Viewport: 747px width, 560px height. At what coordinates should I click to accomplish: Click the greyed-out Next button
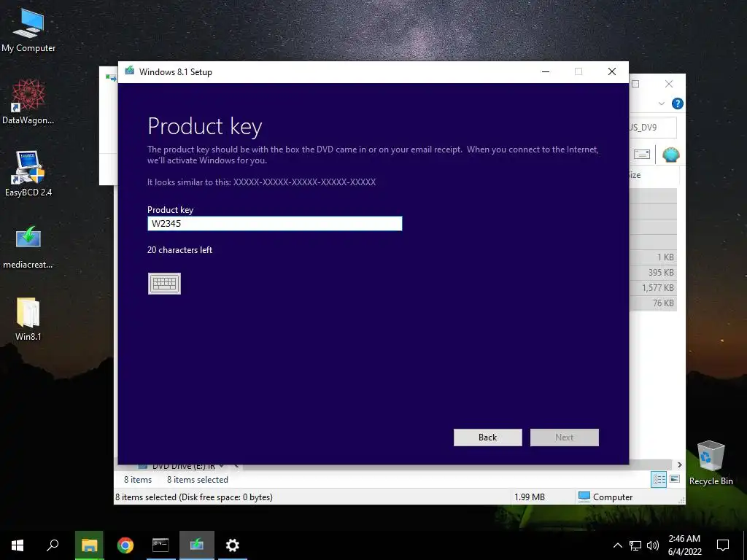564,437
